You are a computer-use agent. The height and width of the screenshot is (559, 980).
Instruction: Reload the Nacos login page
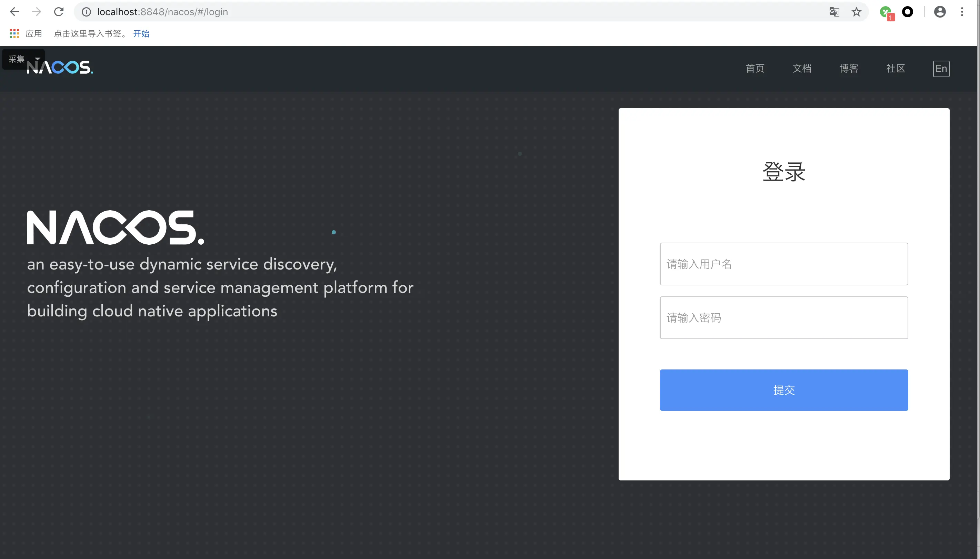click(x=59, y=12)
